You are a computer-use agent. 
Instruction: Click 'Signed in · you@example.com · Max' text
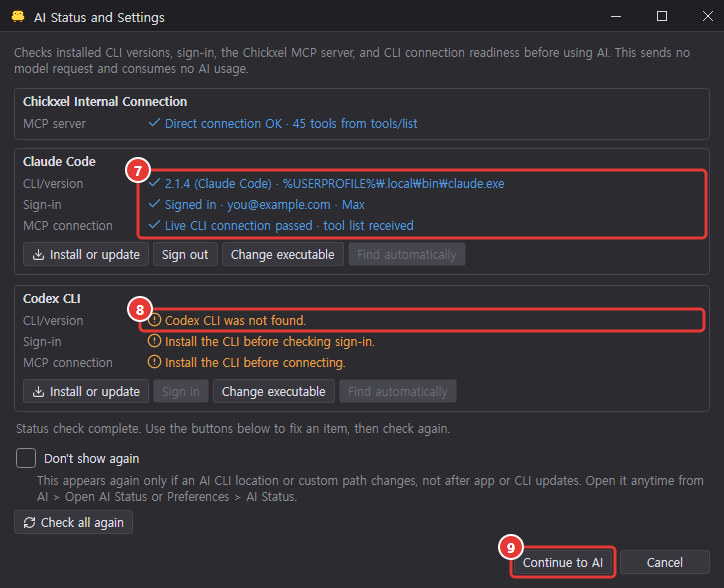click(265, 205)
